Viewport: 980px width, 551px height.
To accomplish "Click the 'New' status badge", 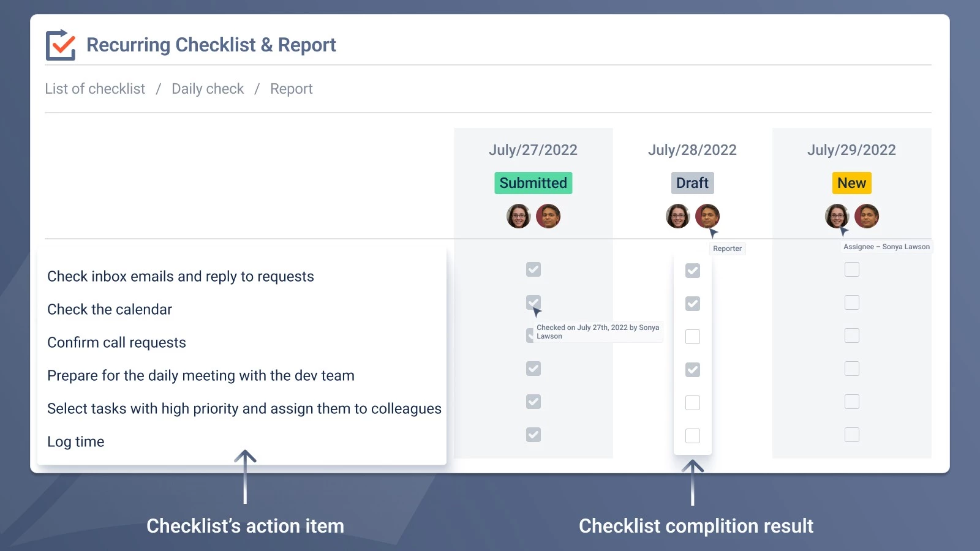I will click(x=852, y=182).
